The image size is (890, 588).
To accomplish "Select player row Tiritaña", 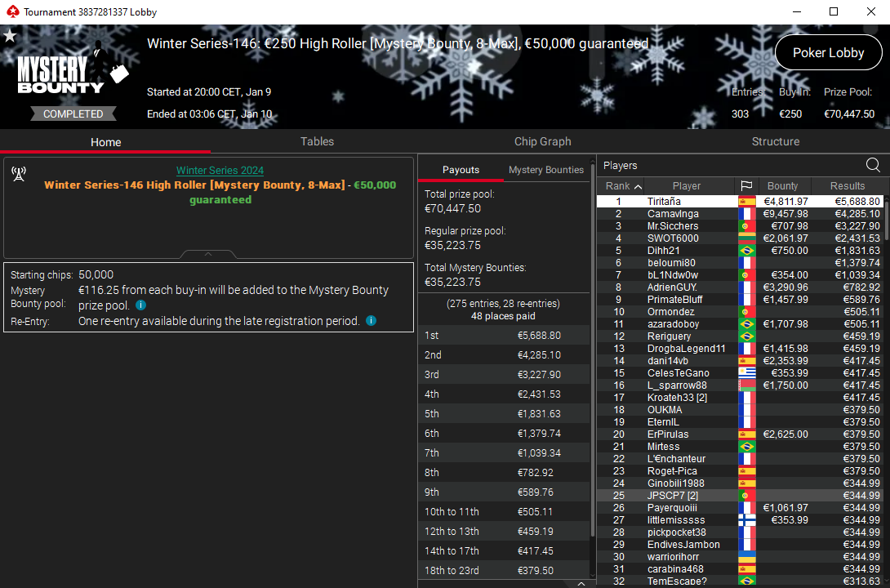I will tap(740, 202).
